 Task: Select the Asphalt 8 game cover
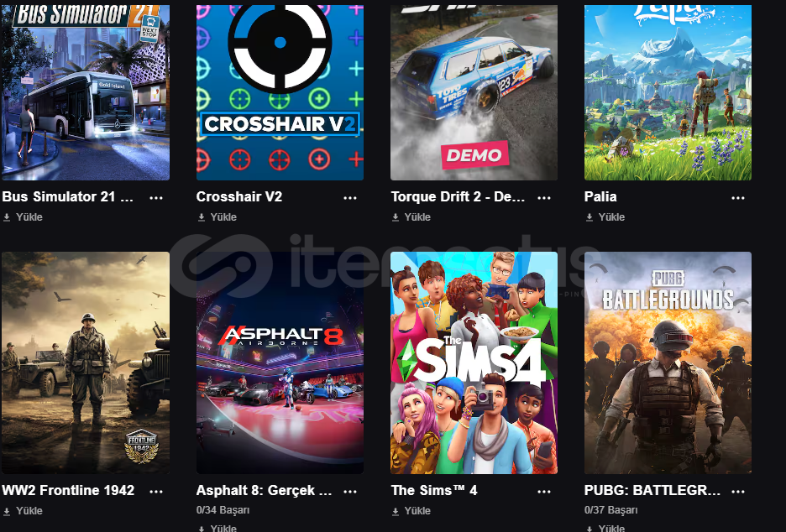(280, 362)
